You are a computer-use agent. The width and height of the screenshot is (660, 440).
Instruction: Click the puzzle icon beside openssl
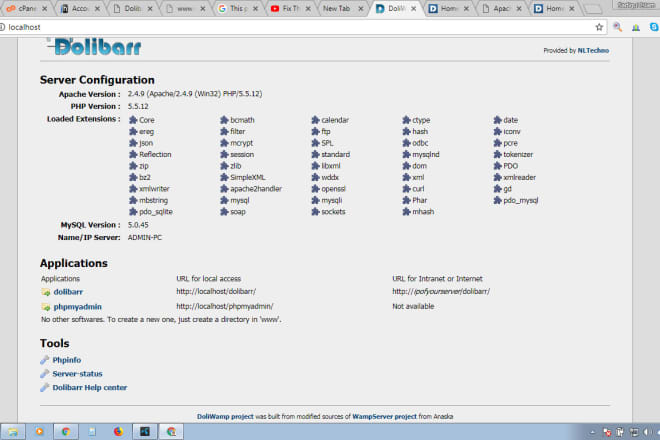(315, 189)
